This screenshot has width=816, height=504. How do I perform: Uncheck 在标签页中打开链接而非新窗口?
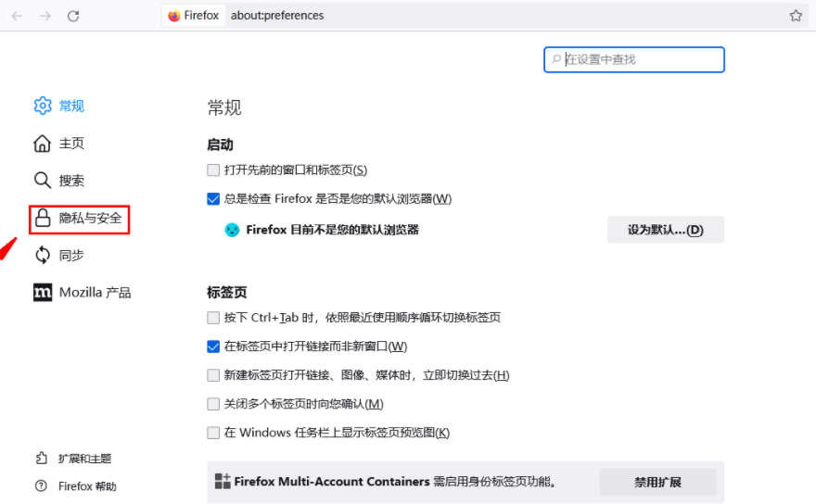(x=214, y=346)
